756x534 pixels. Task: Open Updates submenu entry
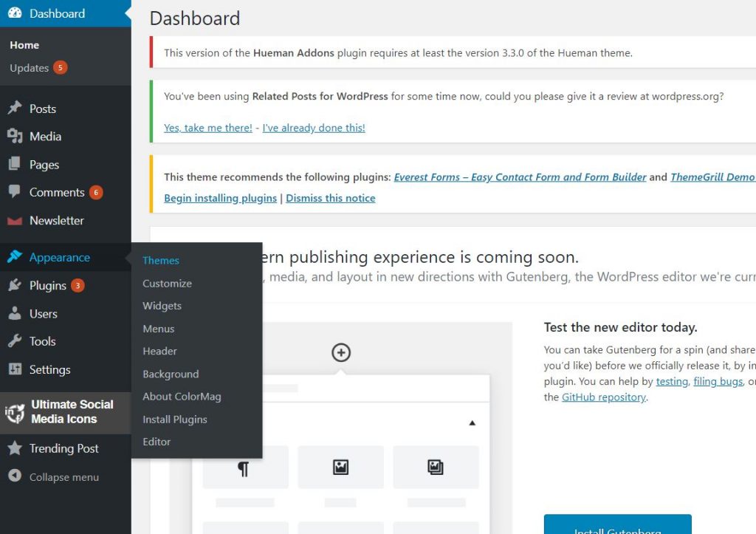point(30,68)
